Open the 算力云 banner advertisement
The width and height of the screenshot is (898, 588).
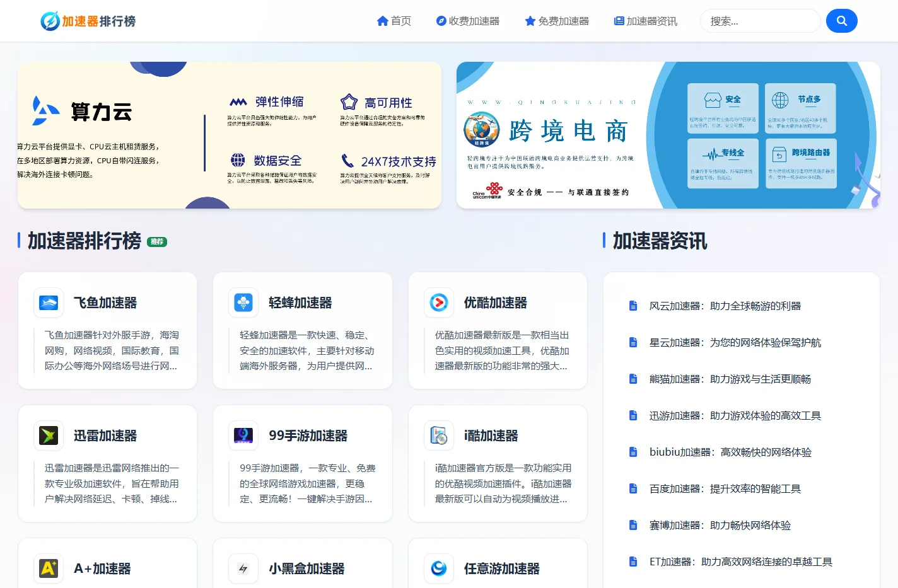(230, 135)
